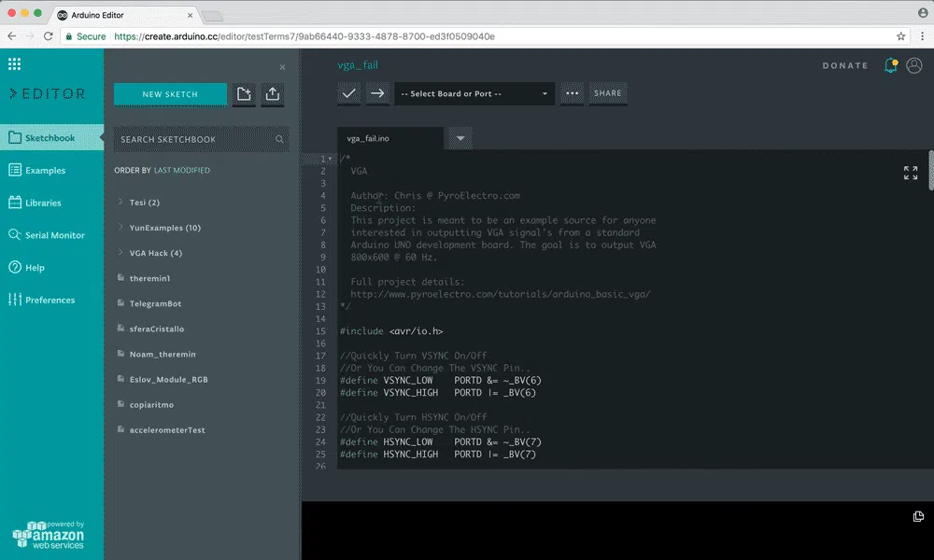Click the Search Sketchbook field

pyautogui.click(x=196, y=139)
